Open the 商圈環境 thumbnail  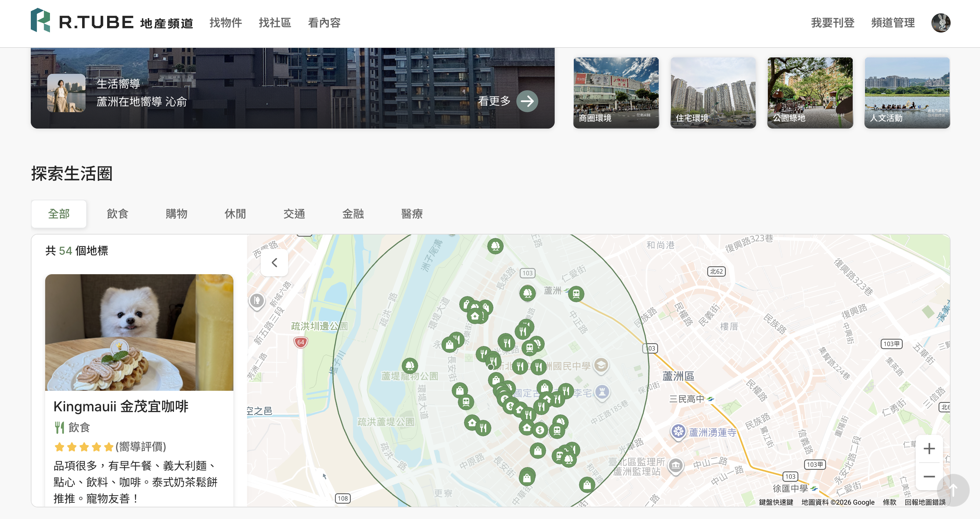[x=616, y=93]
